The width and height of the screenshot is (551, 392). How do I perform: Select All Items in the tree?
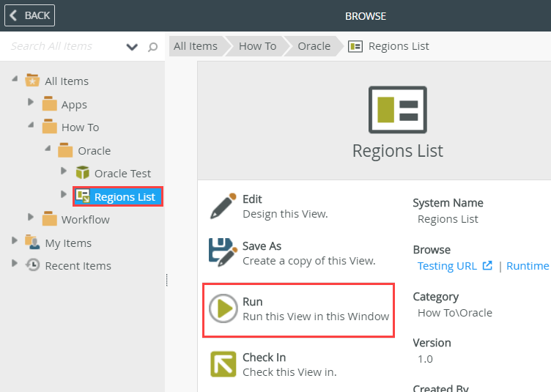tap(67, 81)
